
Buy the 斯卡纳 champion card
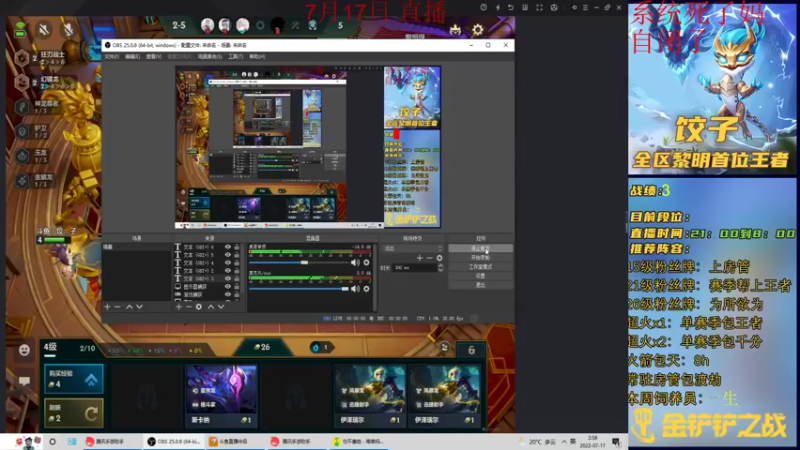[221, 395]
